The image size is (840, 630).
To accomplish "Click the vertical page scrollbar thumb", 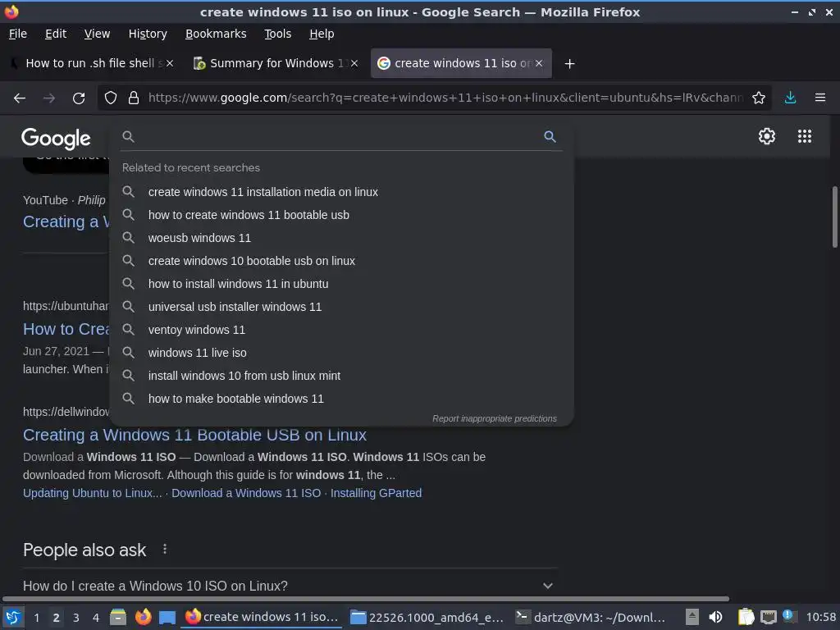I will pos(834,217).
